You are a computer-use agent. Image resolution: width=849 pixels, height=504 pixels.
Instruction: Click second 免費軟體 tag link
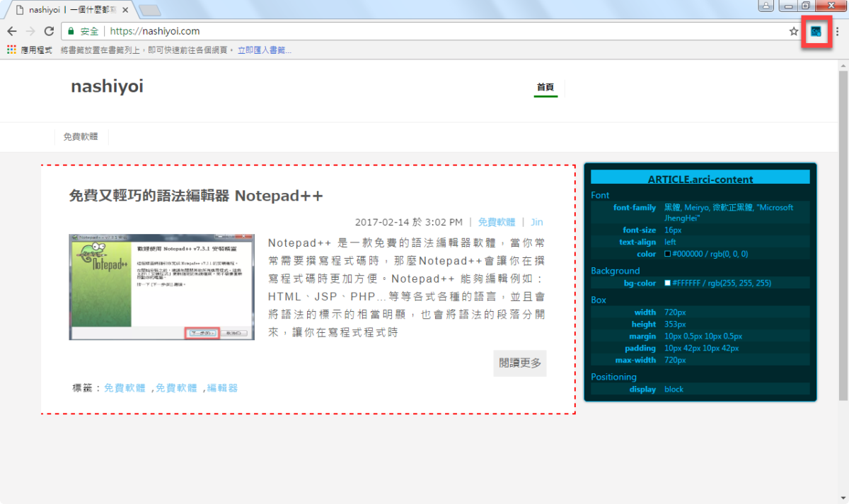176,388
